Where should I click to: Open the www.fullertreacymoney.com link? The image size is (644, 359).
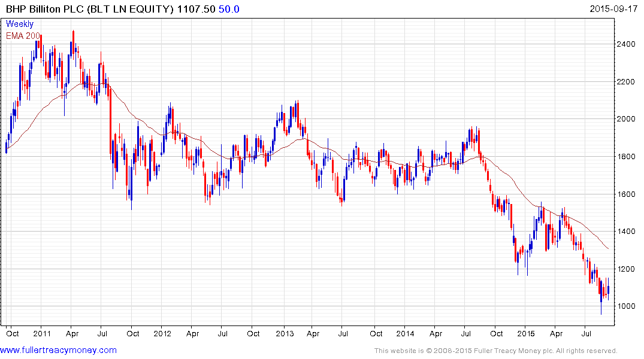[x=58, y=351]
